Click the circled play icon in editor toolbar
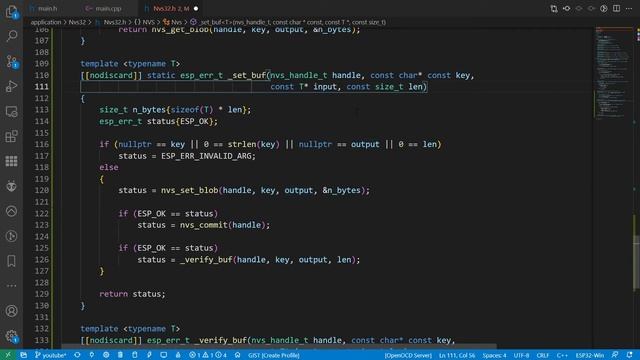This screenshot has width=640, height=360. (x=604, y=9)
